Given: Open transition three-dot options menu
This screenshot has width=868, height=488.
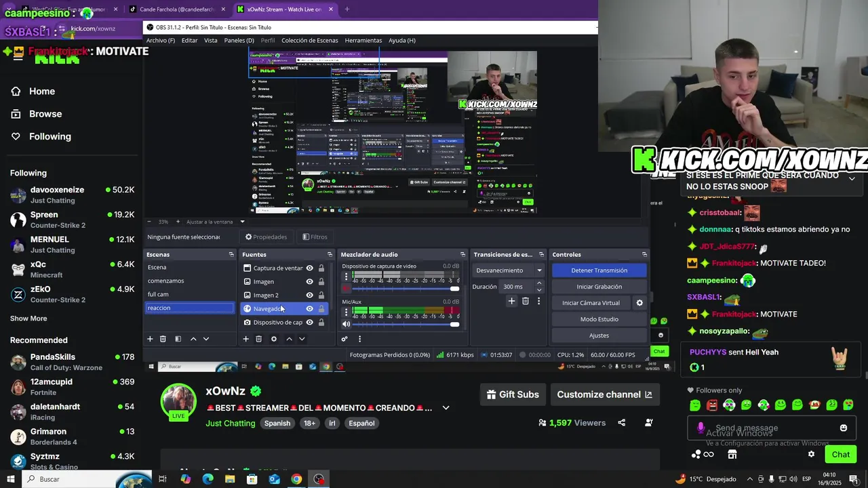Looking at the screenshot, I should (539, 301).
